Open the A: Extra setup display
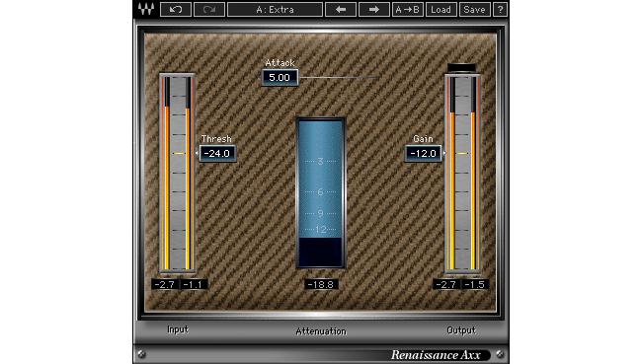This screenshot has width=642, height=364. 276,10
